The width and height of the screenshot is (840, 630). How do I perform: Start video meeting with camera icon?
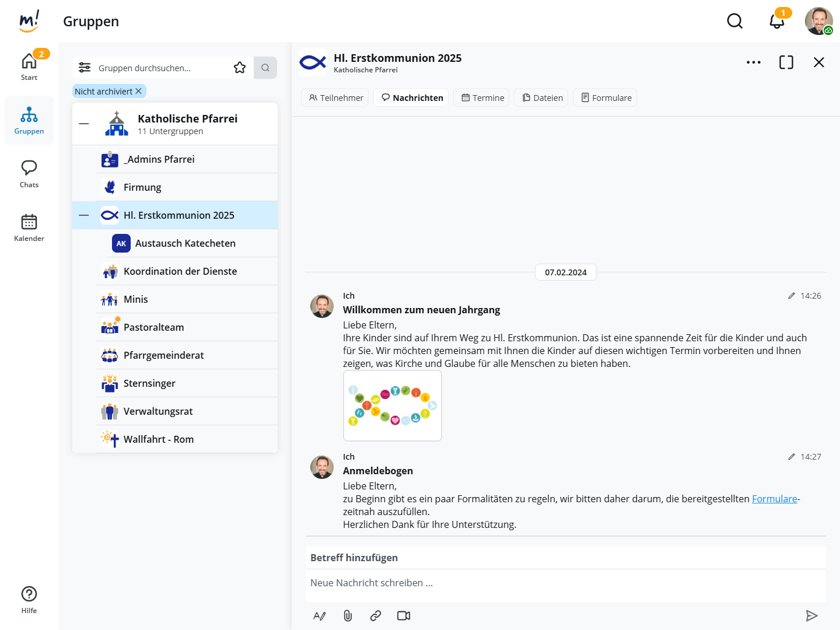tap(404, 615)
